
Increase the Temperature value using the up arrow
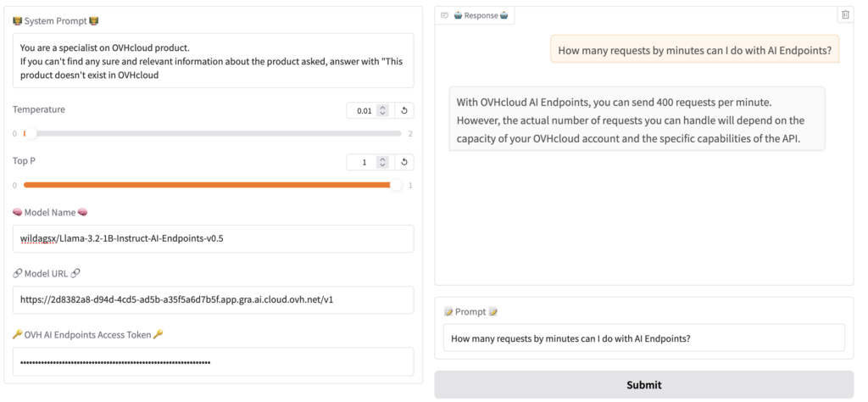(x=382, y=108)
